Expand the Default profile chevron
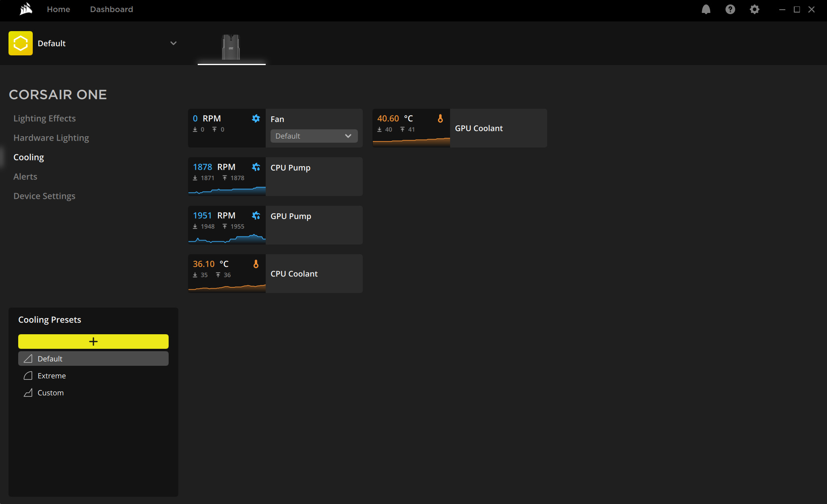The image size is (827, 504). (x=173, y=43)
